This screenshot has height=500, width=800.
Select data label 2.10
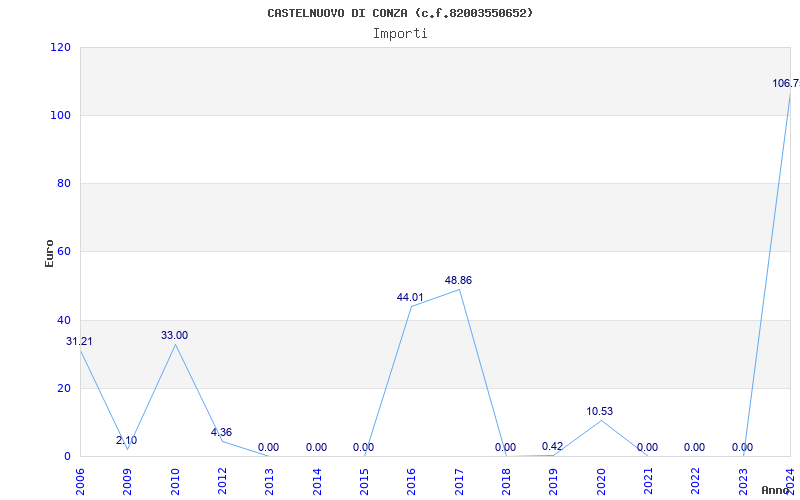point(127,440)
